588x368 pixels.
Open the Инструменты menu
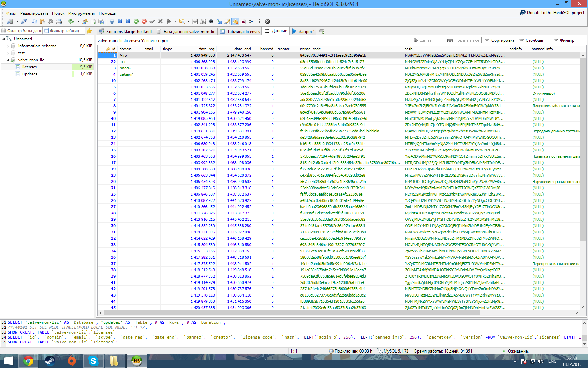click(82, 13)
